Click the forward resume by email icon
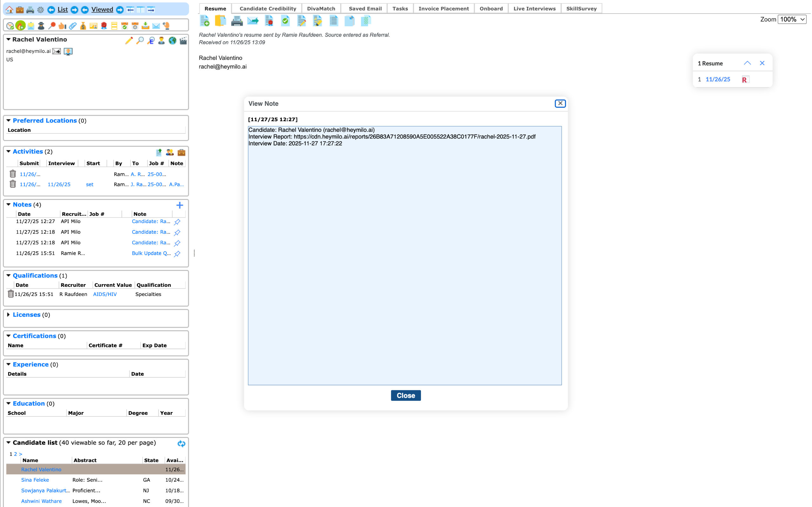Image resolution: width=812 pixels, height=507 pixels. (x=253, y=21)
